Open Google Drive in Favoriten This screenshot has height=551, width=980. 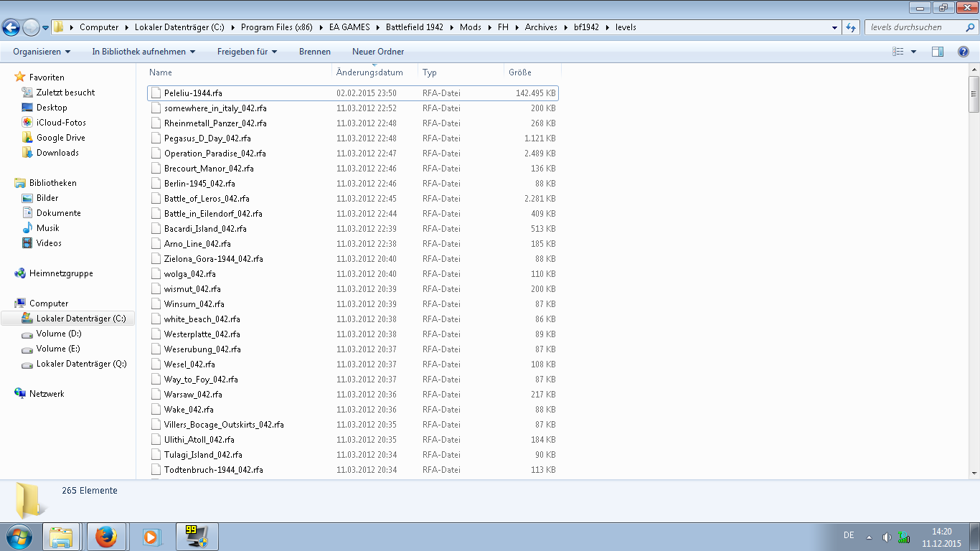[x=60, y=138]
